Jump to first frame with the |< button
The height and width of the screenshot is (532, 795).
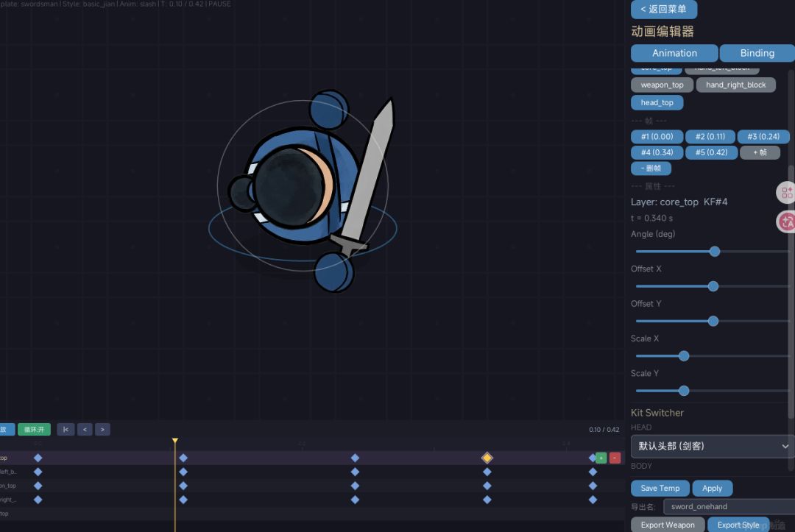click(x=66, y=430)
